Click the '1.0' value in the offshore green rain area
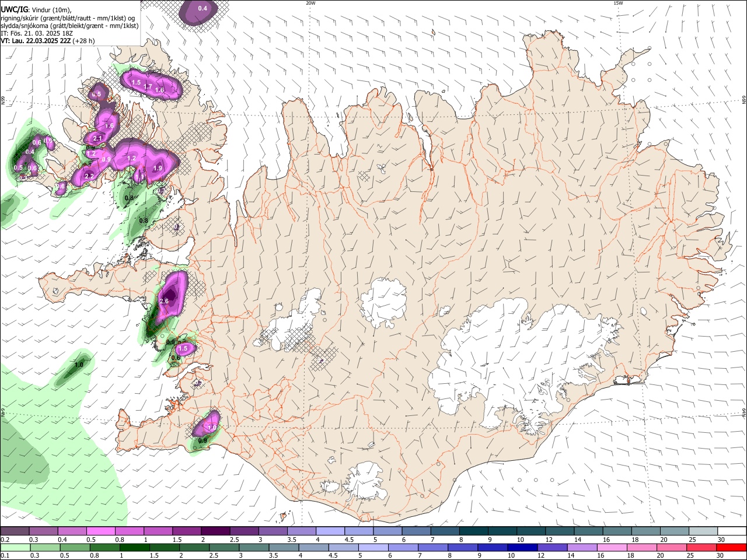747x560 pixels. point(79,365)
